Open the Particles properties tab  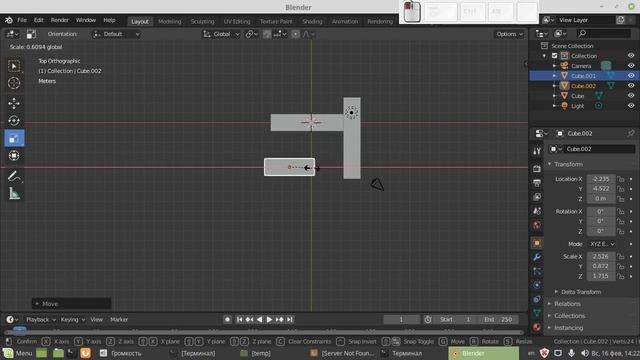coord(537,271)
